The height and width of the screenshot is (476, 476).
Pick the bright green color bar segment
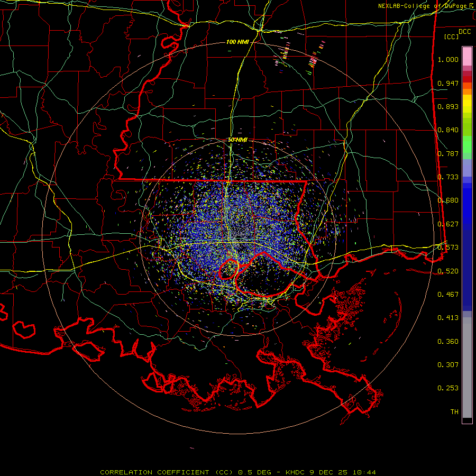click(467, 144)
